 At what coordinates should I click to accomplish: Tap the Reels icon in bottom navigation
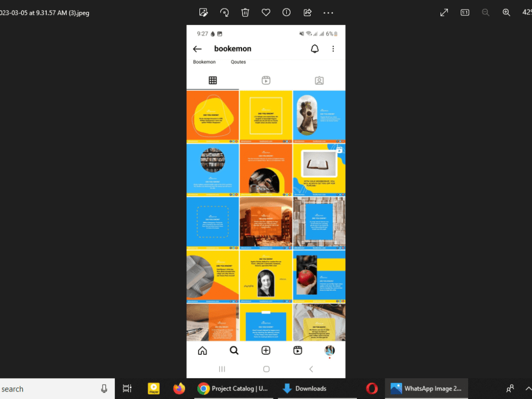[297, 351]
